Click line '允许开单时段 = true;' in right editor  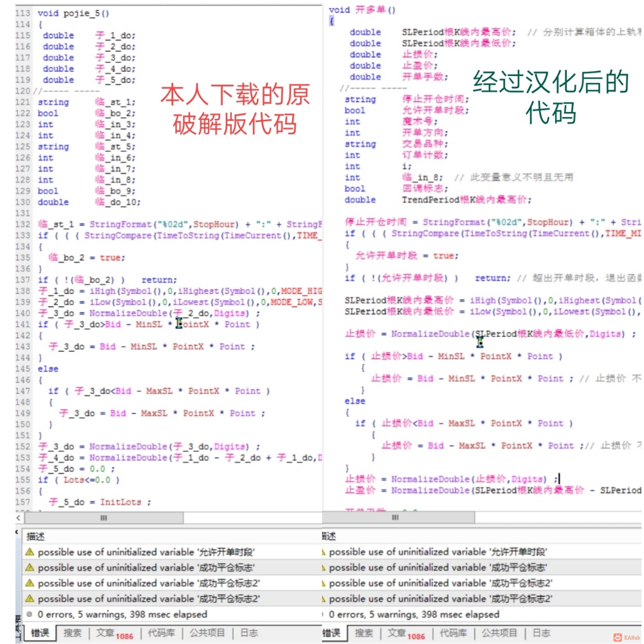click(407, 255)
